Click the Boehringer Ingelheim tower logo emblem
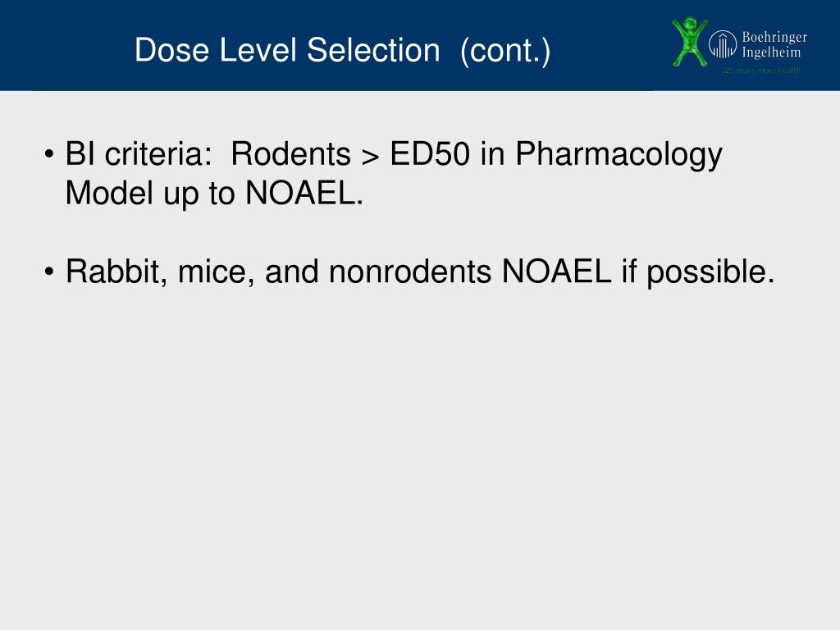The height and width of the screenshot is (630, 840). (x=723, y=44)
